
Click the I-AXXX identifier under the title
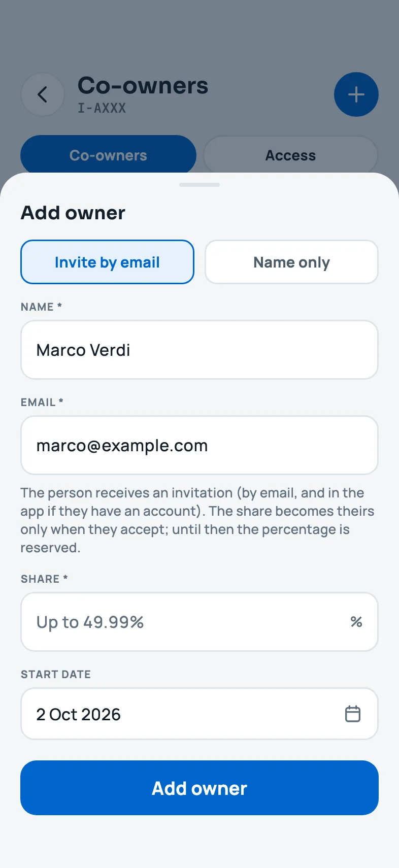[102, 108]
